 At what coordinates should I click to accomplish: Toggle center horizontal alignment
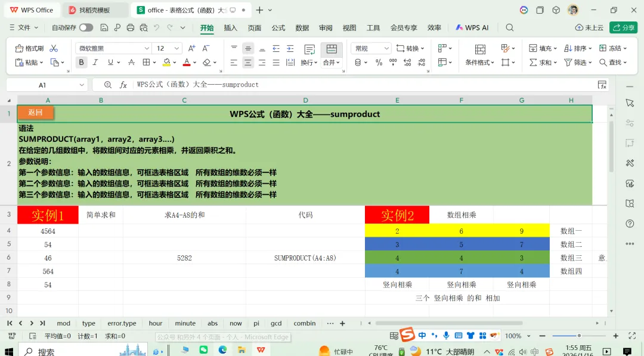click(248, 63)
